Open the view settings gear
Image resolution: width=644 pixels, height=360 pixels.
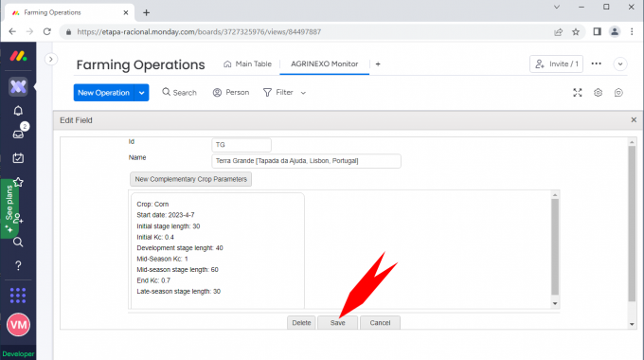[x=598, y=93]
